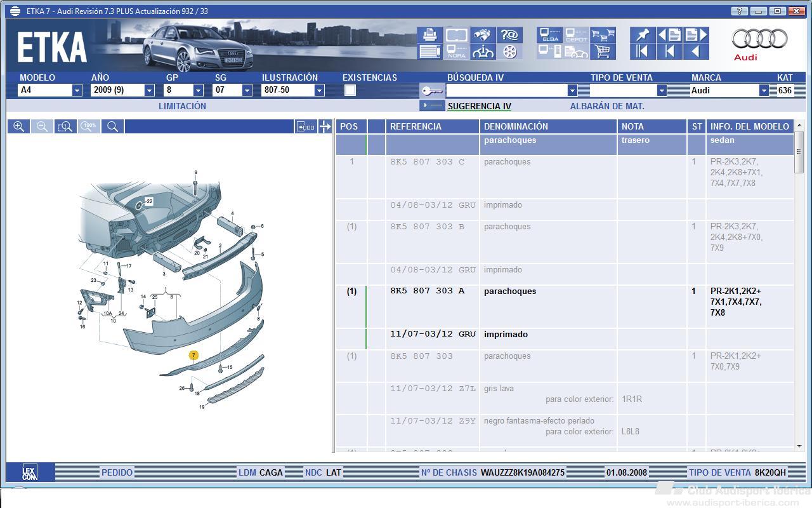The width and height of the screenshot is (812, 508).
Task: Click the Nota column header
Action: point(652,126)
